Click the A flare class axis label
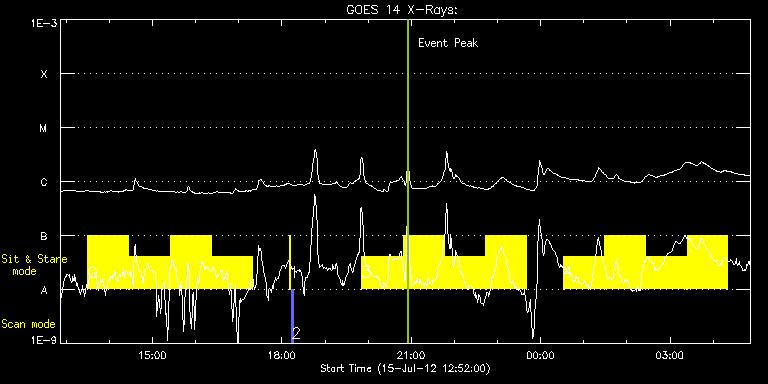 point(44,290)
